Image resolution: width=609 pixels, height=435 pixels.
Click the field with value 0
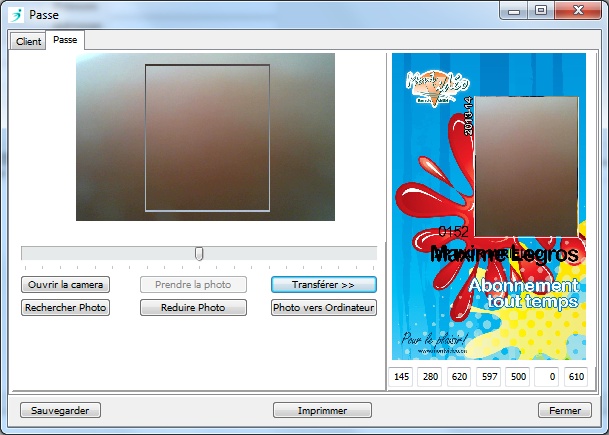click(x=547, y=377)
